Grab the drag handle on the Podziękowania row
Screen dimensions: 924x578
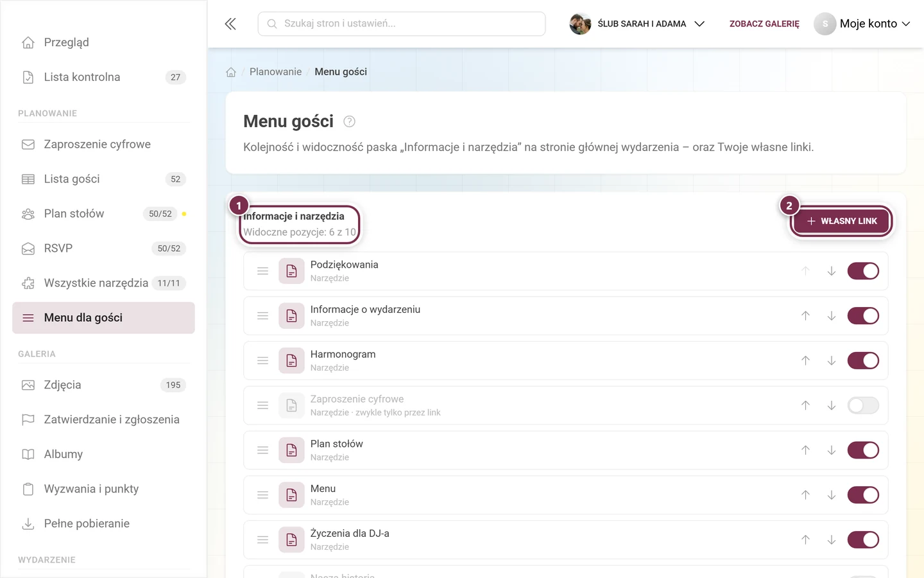(x=262, y=271)
